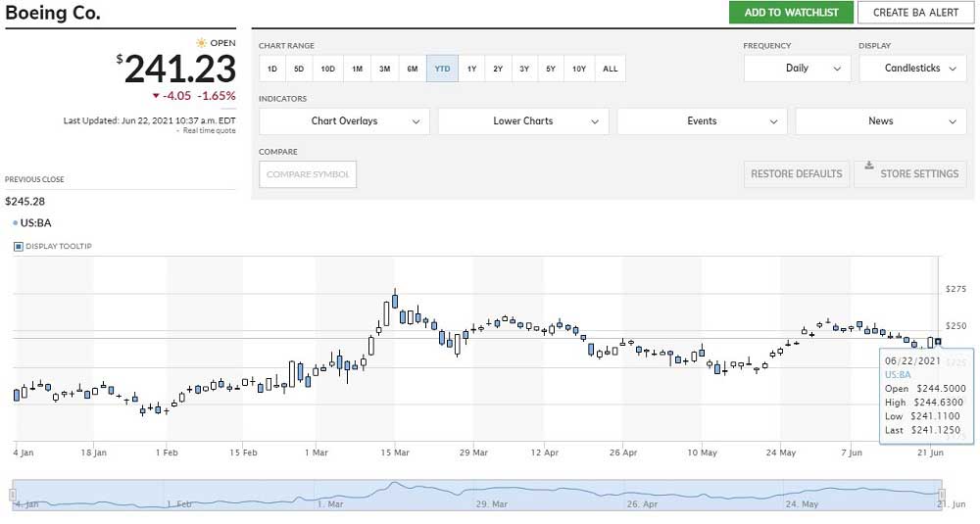Create a BA alert
This screenshot has width=980, height=524.
click(915, 13)
